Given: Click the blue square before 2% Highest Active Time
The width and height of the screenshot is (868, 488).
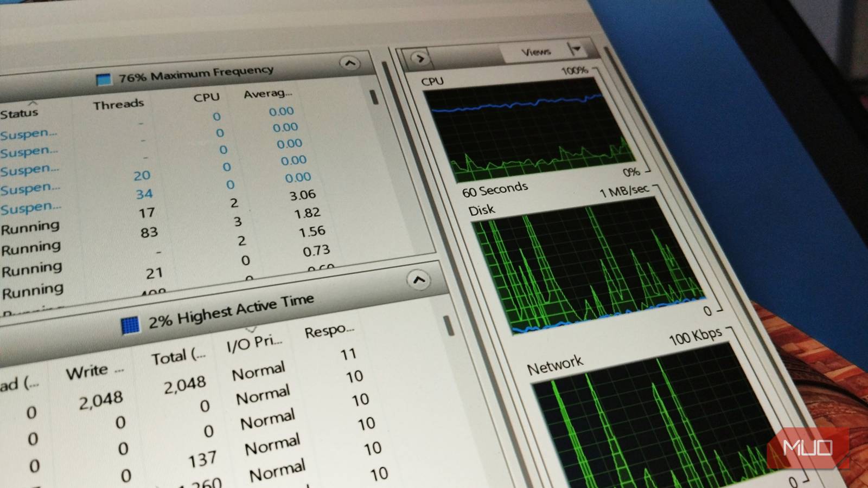Looking at the screenshot, I should (130, 325).
